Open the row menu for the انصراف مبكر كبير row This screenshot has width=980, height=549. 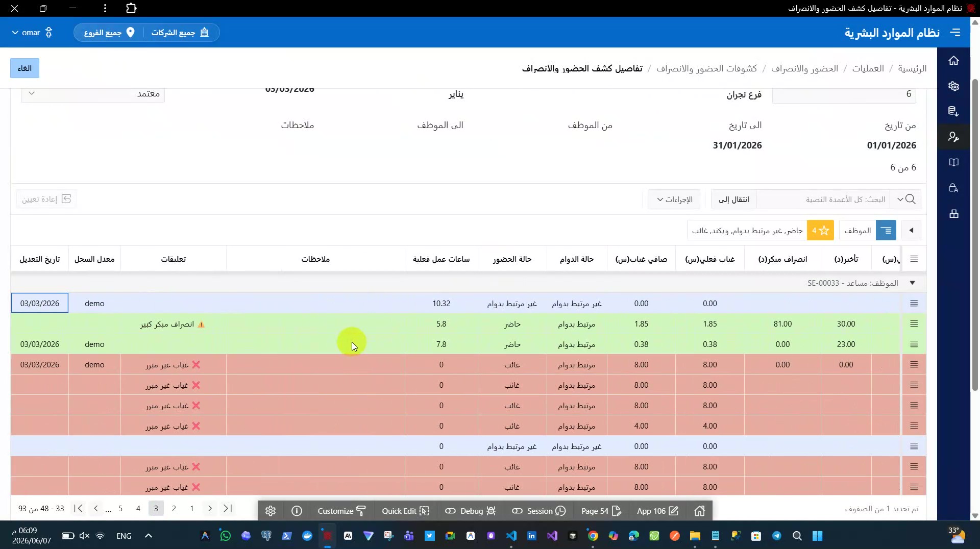pyautogui.click(x=914, y=324)
